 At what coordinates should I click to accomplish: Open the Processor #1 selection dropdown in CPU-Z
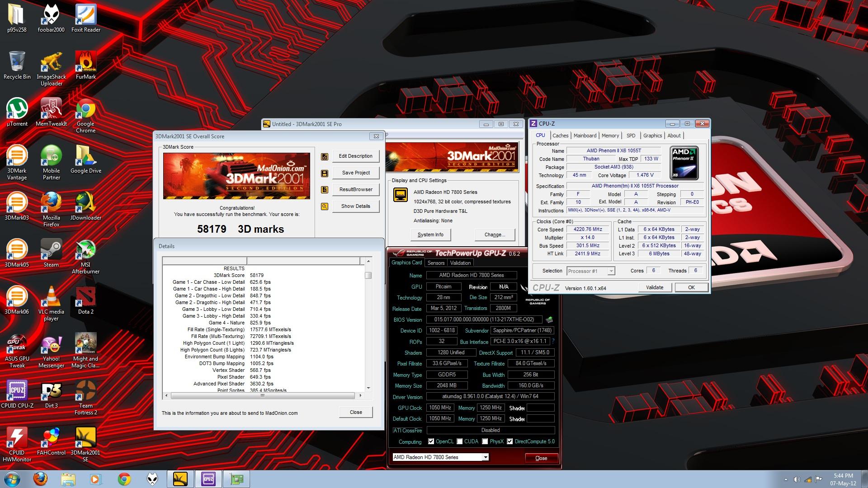(611, 271)
